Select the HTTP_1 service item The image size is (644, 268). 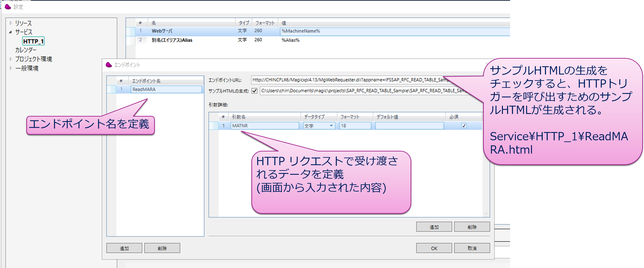(x=33, y=41)
